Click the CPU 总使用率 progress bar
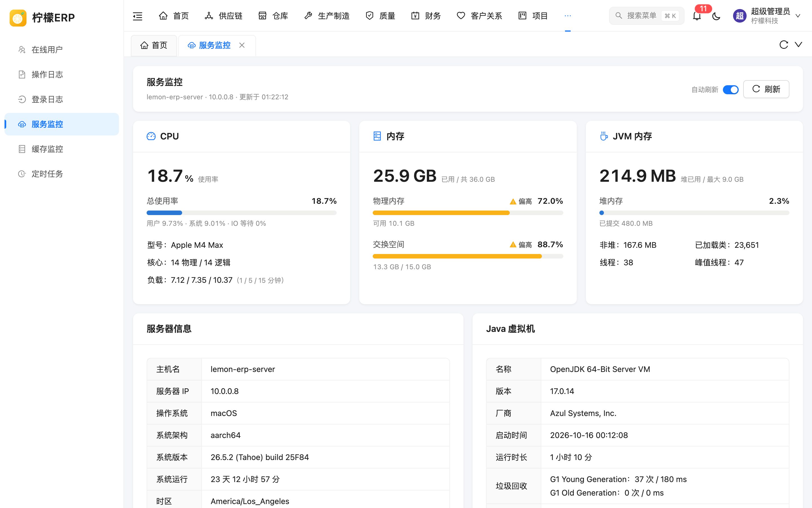The width and height of the screenshot is (812, 508). (242, 213)
